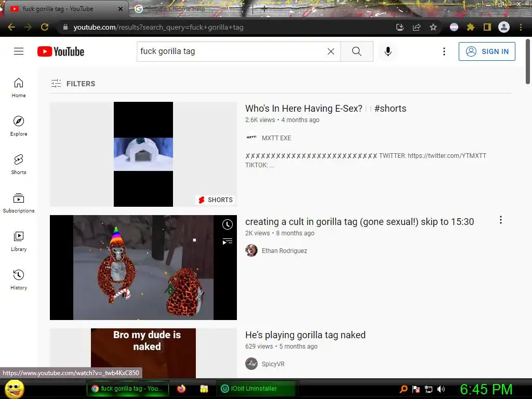This screenshot has height=399, width=532.
Task: Click the SIGN IN button
Action: 487,51
